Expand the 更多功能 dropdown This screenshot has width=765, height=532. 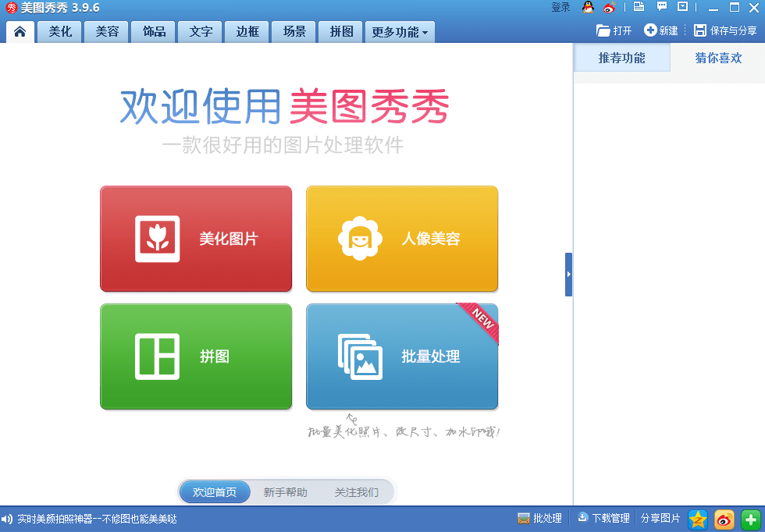[x=400, y=32]
